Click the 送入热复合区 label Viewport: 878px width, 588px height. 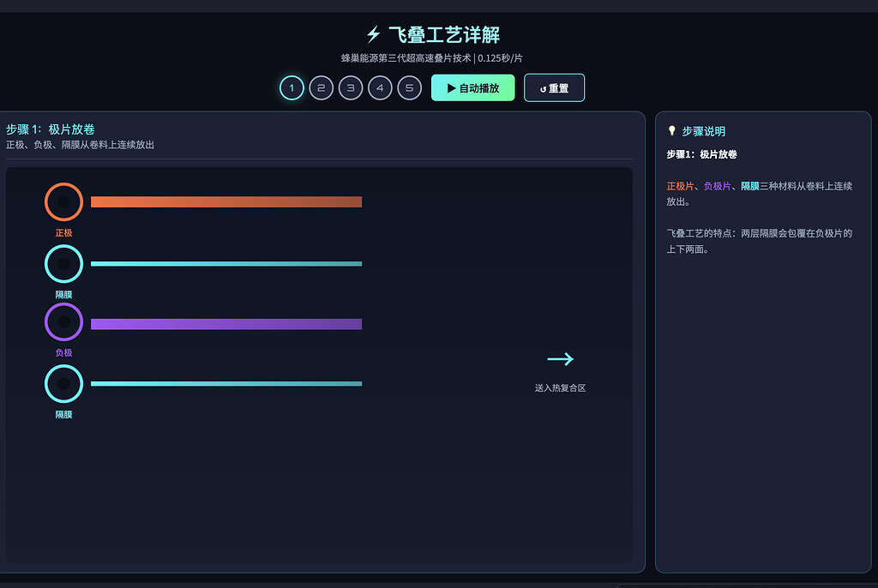coord(561,387)
